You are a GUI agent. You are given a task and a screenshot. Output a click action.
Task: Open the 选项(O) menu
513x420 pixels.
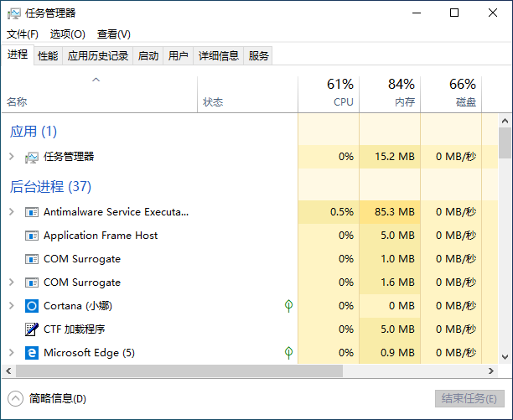coord(67,34)
